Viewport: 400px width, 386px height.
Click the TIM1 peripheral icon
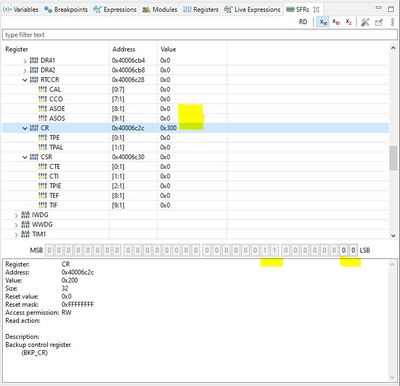click(x=25, y=234)
